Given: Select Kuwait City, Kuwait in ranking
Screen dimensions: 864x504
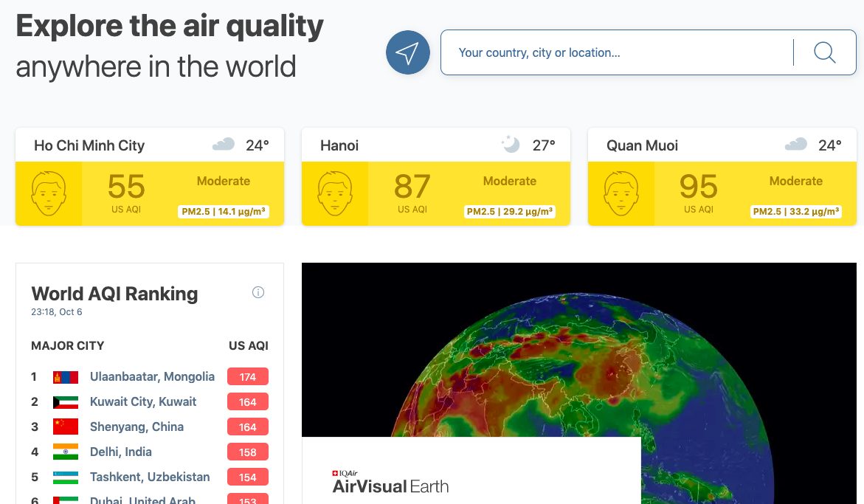Looking at the screenshot, I should 143,402.
